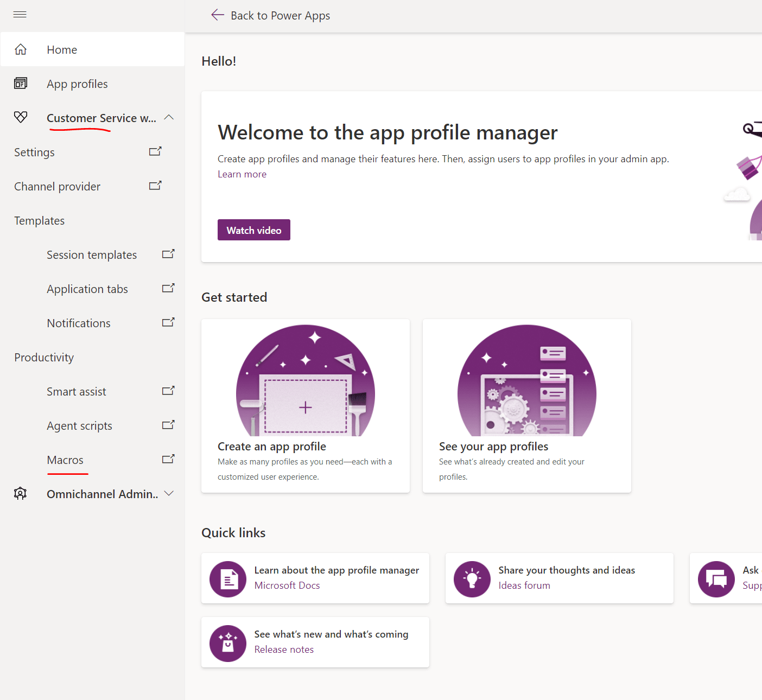Open the Ideas forum link
The height and width of the screenshot is (700, 762).
[x=524, y=586]
